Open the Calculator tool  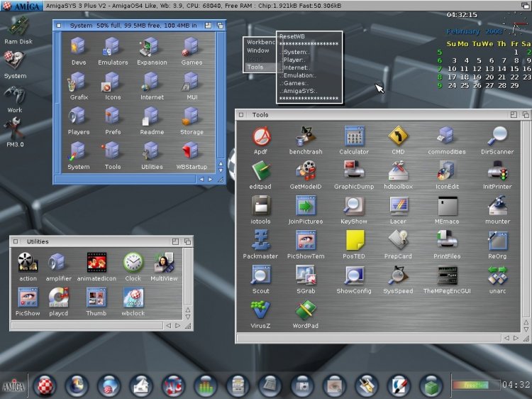click(x=354, y=136)
